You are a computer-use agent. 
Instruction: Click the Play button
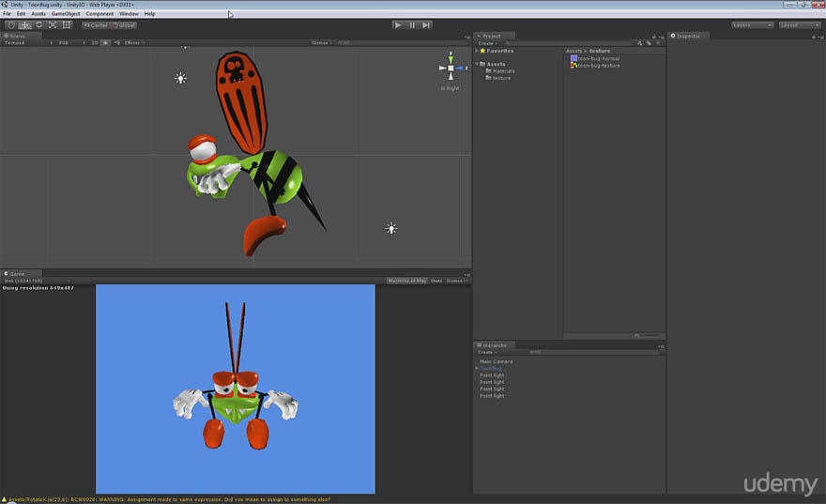[x=398, y=24]
